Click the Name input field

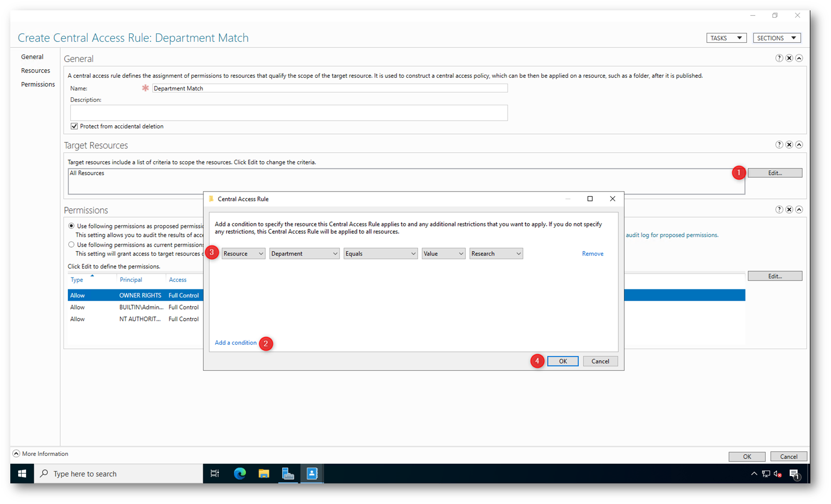click(330, 88)
